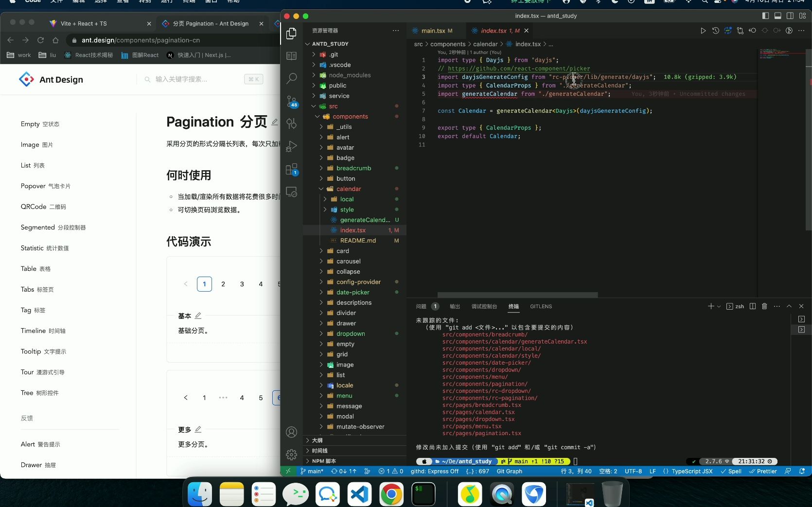Viewport: 812px width, 507px height.
Task: Open Finder from the Dock
Action: 200,494
